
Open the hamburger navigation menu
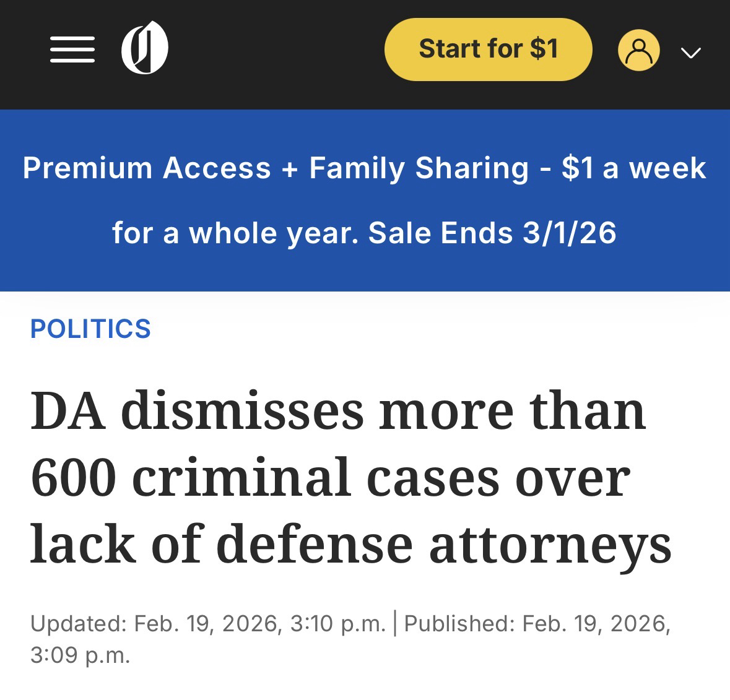[x=72, y=49]
